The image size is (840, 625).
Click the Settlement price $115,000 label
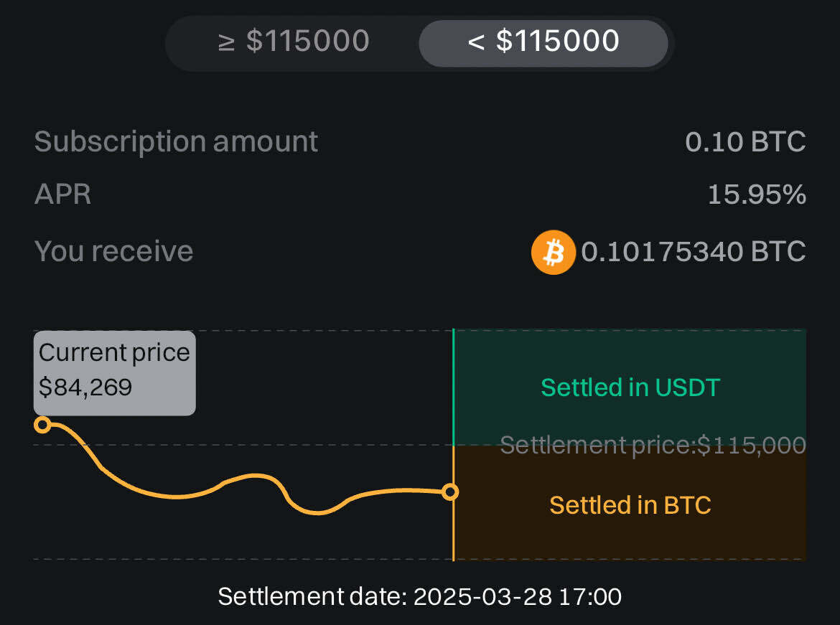pos(653,446)
